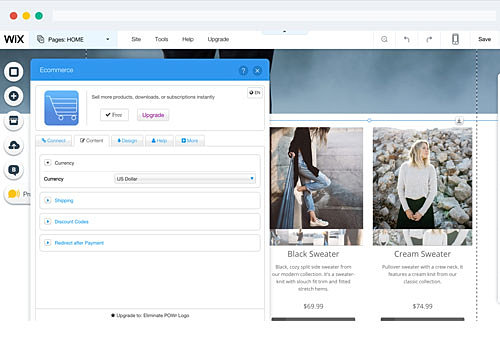500x360 pixels.
Task: Click the dark button under Cream Sweater price
Action: 422,319
